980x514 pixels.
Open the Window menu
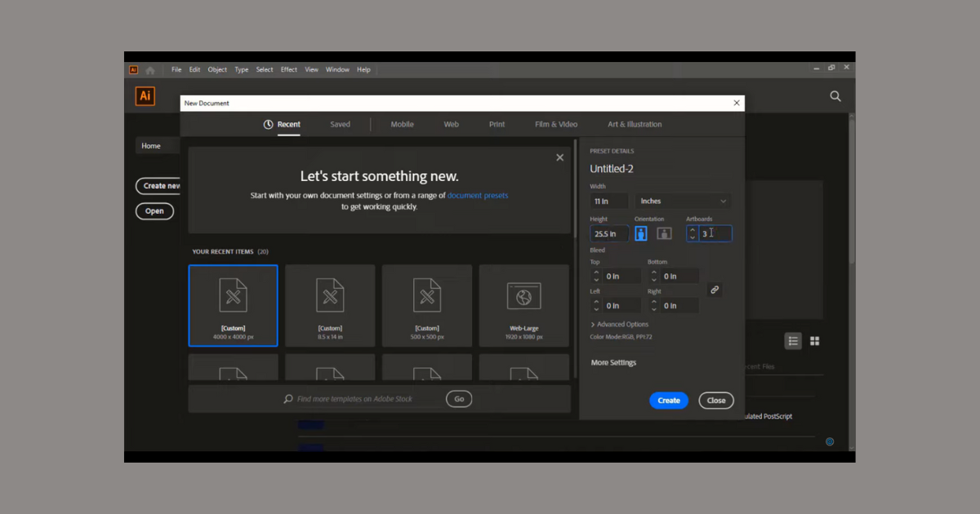pyautogui.click(x=337, y=70)
